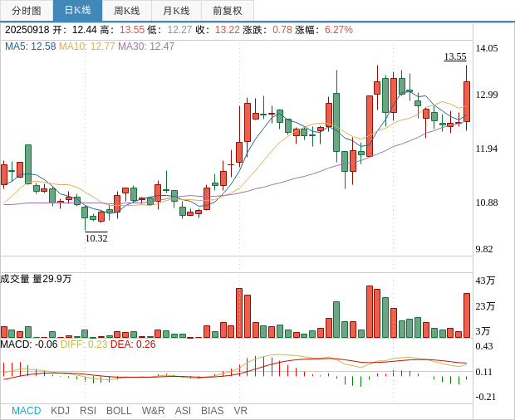Click the -0.21 MACD axis label
Screen dimensions: 515x420
(x=485, y=397)
